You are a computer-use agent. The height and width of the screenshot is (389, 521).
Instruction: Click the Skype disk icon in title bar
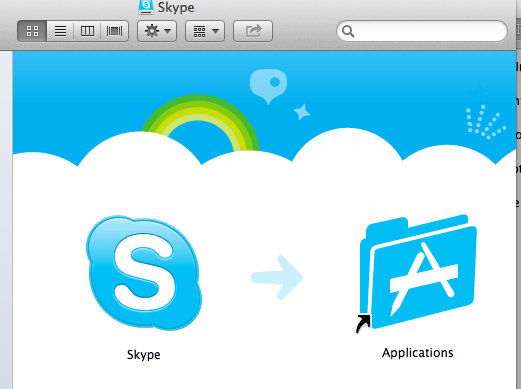[146, 7]
